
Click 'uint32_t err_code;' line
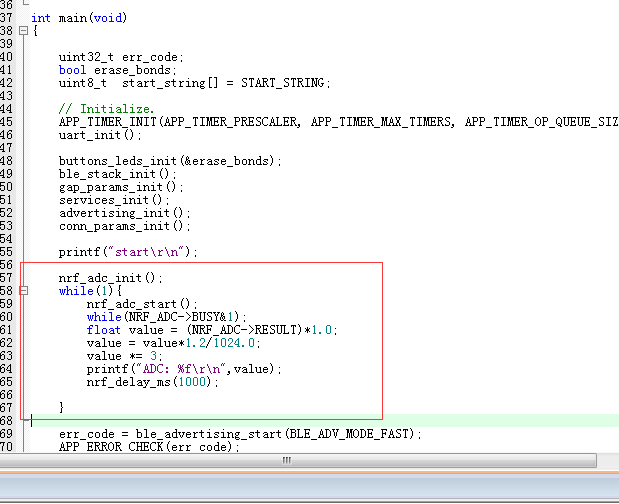click(121, 57)
